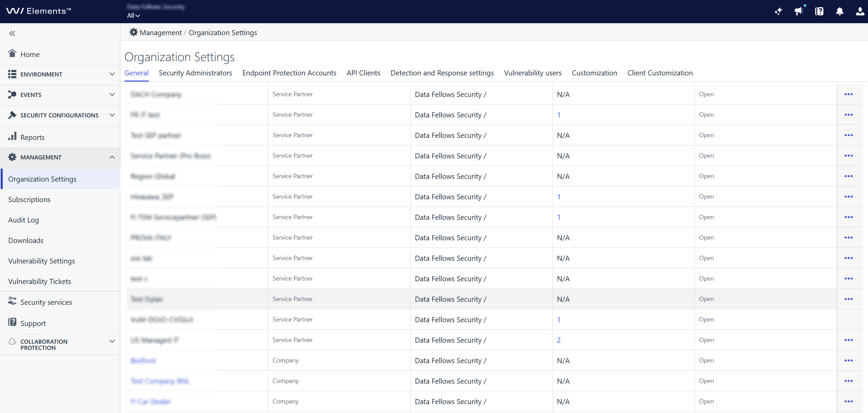Open Downloads in the sidebar
Image resolution: width=868 pixels, height=413 pixels.
point(26,240)
